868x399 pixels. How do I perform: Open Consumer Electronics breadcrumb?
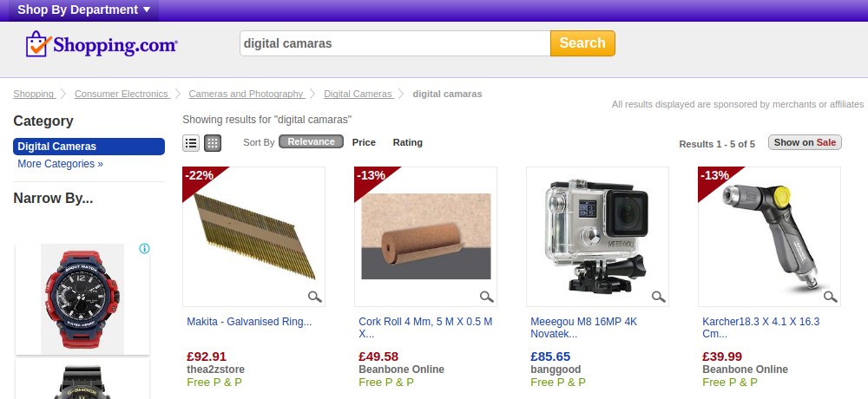click(x=122, y=94)
